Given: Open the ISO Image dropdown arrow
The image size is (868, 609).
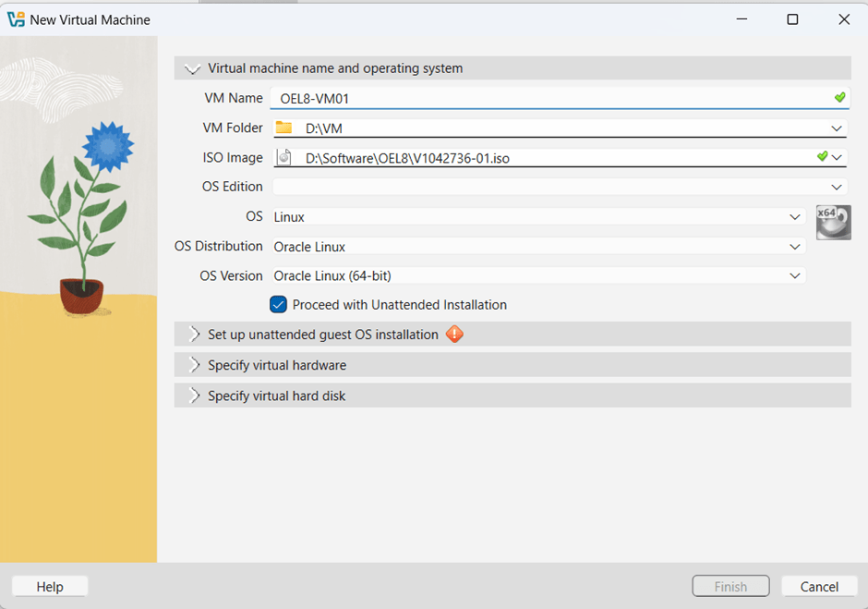Looking at the screenshot, I should click(x=838, y=157).
